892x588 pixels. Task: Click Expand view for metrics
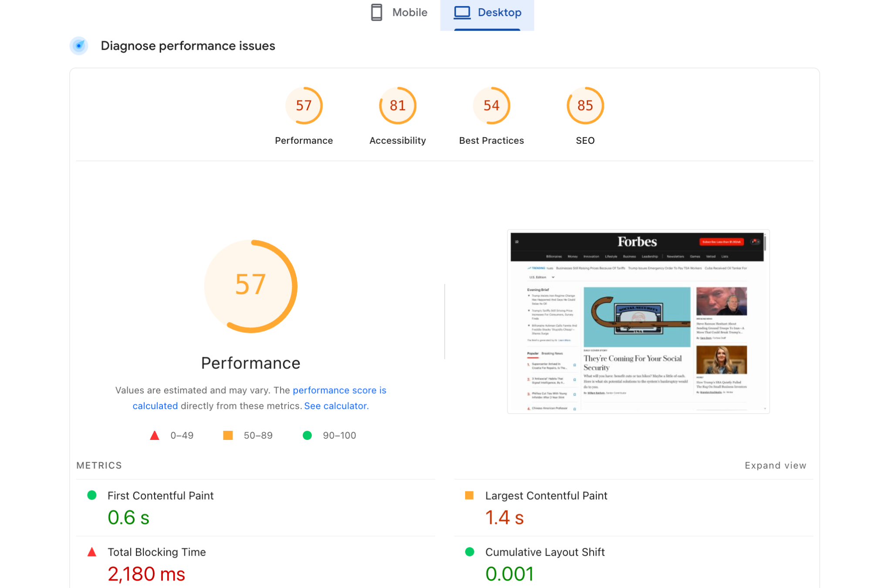pyautogui.click(x=775, y=465)
